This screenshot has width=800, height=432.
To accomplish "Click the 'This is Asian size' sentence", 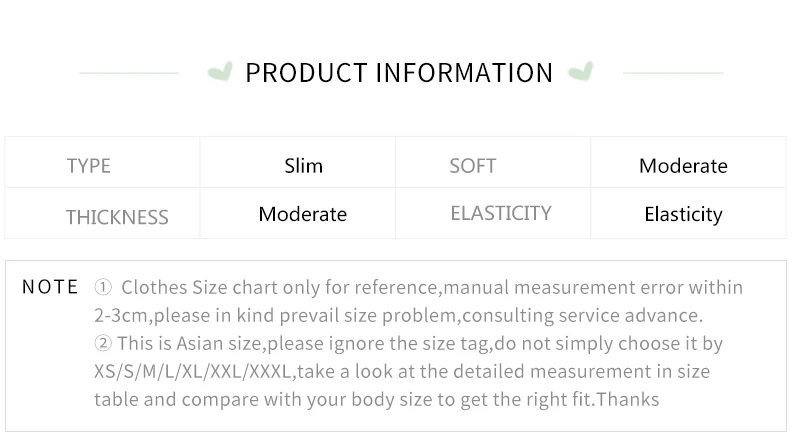I will click(420, 344).
